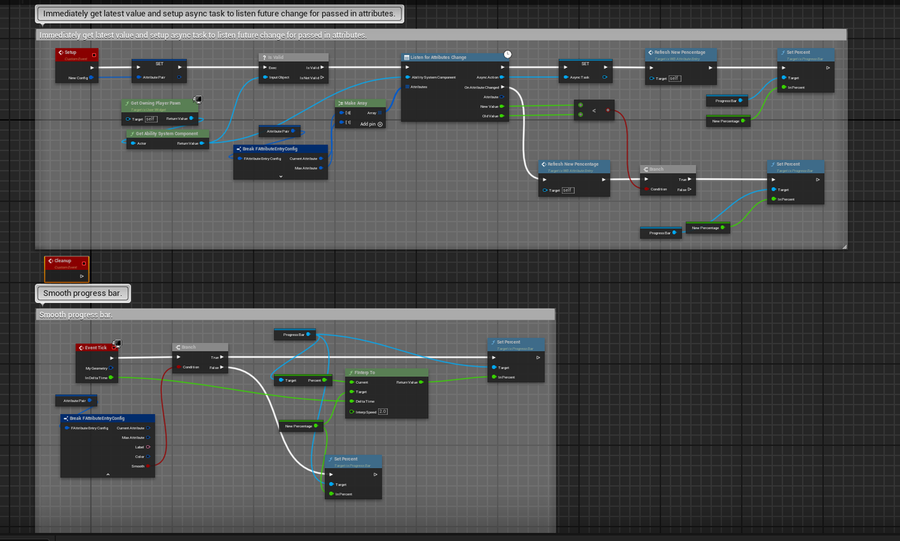Click Break FAttributeEntryConfig header with Smooth pin
Screen dimensions: 900x541
click(x=107, y=418)
